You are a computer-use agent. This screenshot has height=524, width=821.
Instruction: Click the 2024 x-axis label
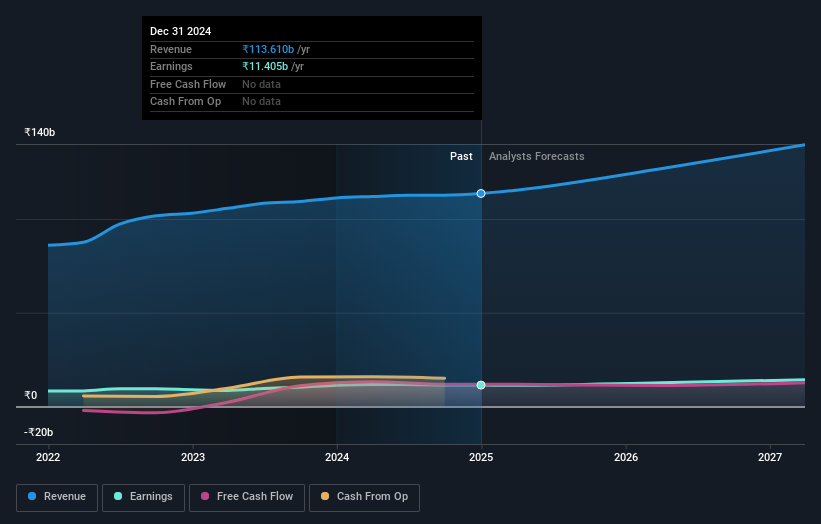coord(337,458)
